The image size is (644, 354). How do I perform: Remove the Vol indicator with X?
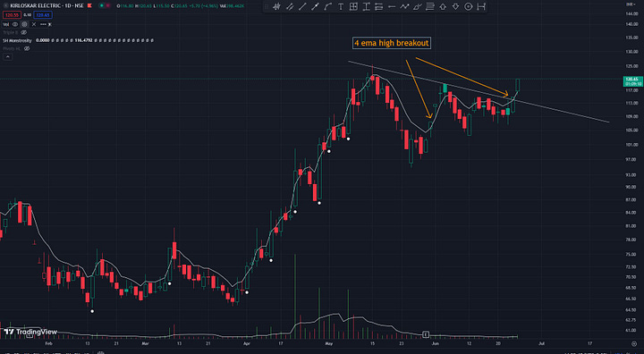point(34,24)
